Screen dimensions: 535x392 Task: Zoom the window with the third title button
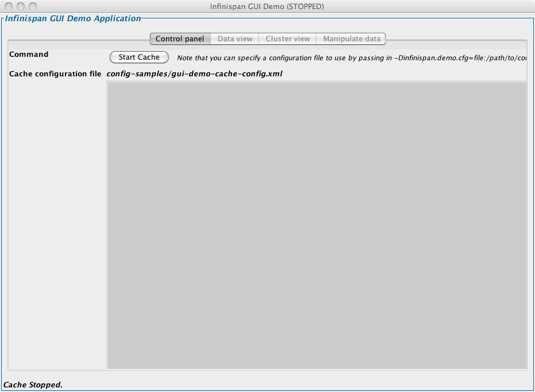pyautogui.click(x=32, y=6)
